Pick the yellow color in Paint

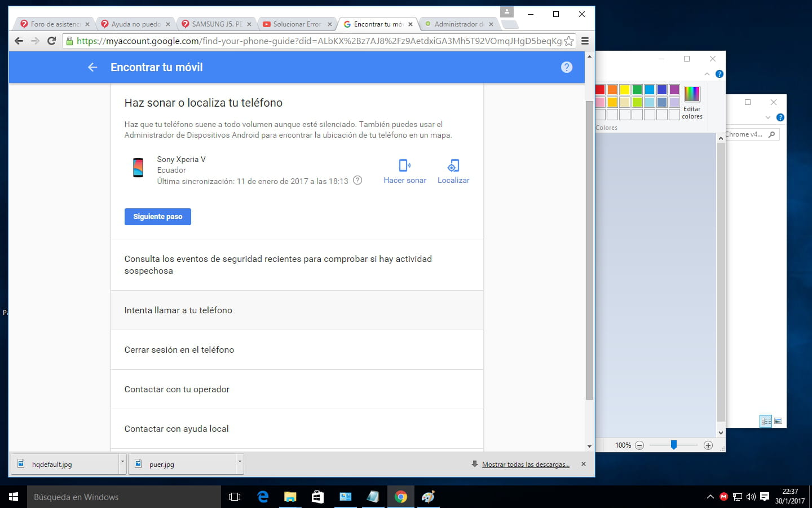click(x=625, y=90)
